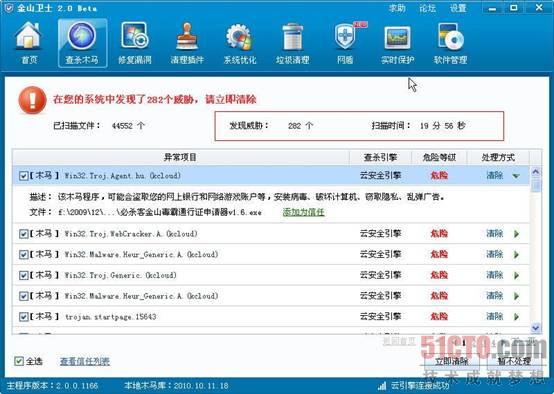The image size is (554, 394).
Task: Open the 论坛 forum menu
Action: pos(428,8)
